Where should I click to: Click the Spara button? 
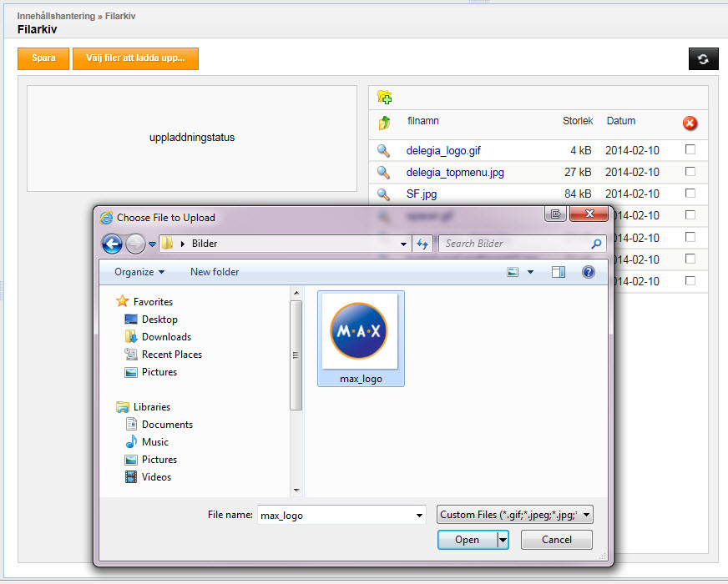[43, 58]
